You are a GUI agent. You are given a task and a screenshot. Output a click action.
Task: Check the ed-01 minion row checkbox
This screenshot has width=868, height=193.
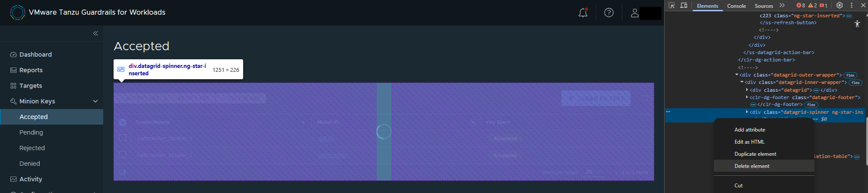123,138
